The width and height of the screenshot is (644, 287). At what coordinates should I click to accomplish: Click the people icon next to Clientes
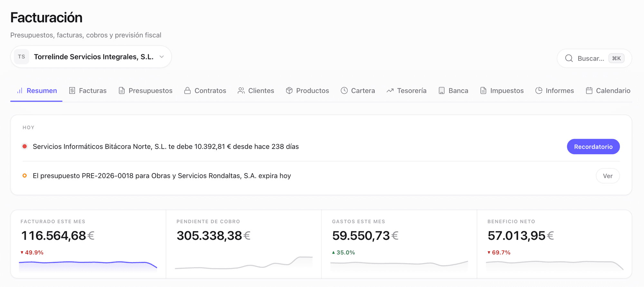(241, 91)
